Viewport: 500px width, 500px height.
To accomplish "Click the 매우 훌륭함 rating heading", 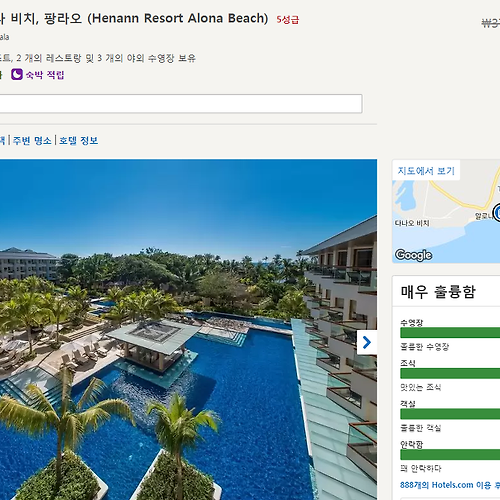I will point(438,292).
